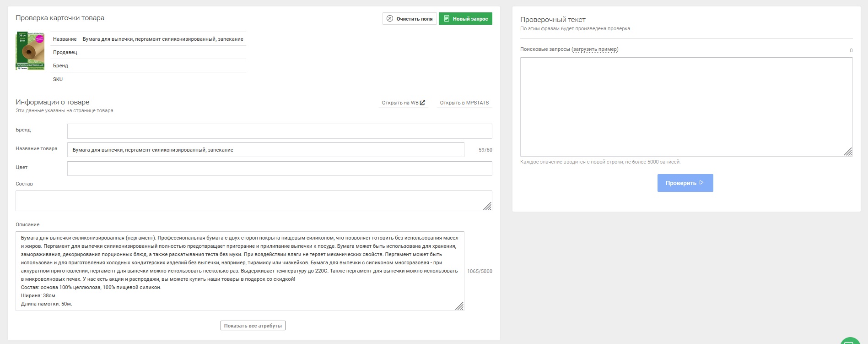Image resolution: width=868 pixels, height=344 pixels.
Task: Select the Цвет input field
Action: pyautogui.click(x=279, y=169)
